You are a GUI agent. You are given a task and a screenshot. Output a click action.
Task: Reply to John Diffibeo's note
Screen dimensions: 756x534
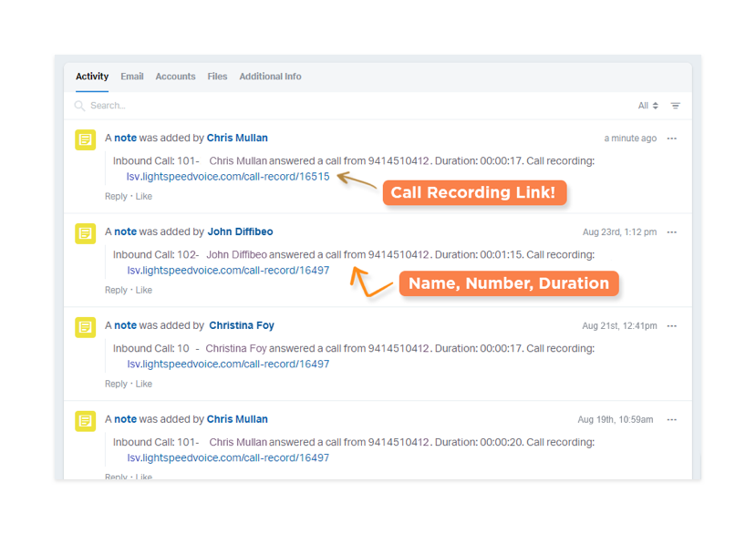(x=116, y=290)
